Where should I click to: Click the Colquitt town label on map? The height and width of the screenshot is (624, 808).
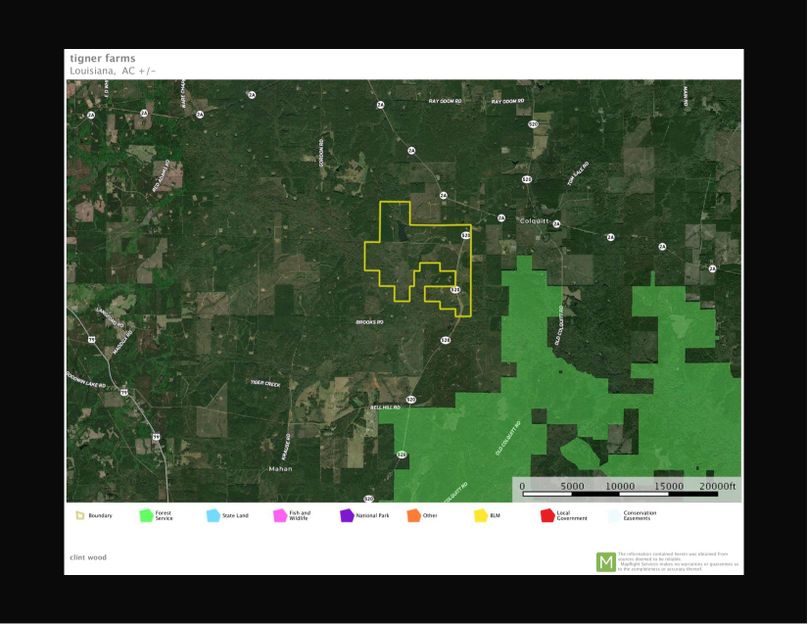[x=535, y=221]
